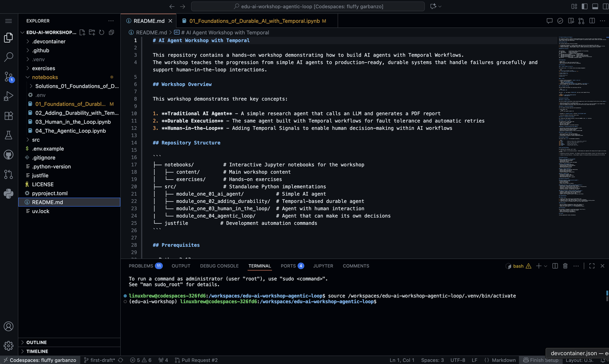Customize layout from title bar icon
The width and height of the screenshot is (609, 364).
pyautogui.click(x=574, y=6)
